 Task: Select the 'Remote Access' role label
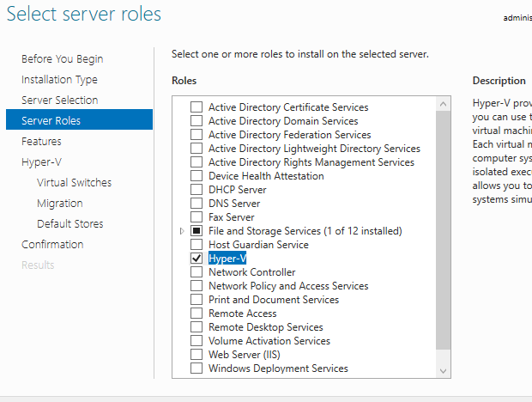click(243, 313)
